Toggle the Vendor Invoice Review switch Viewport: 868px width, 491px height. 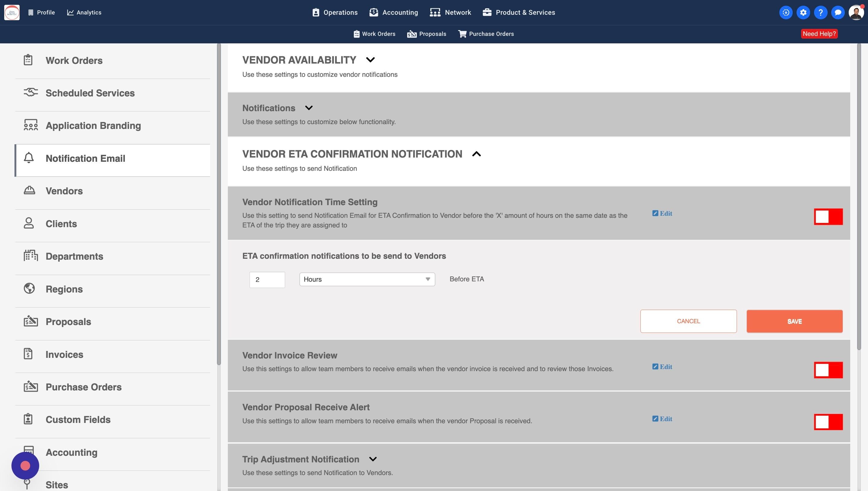tap(828, 370)
